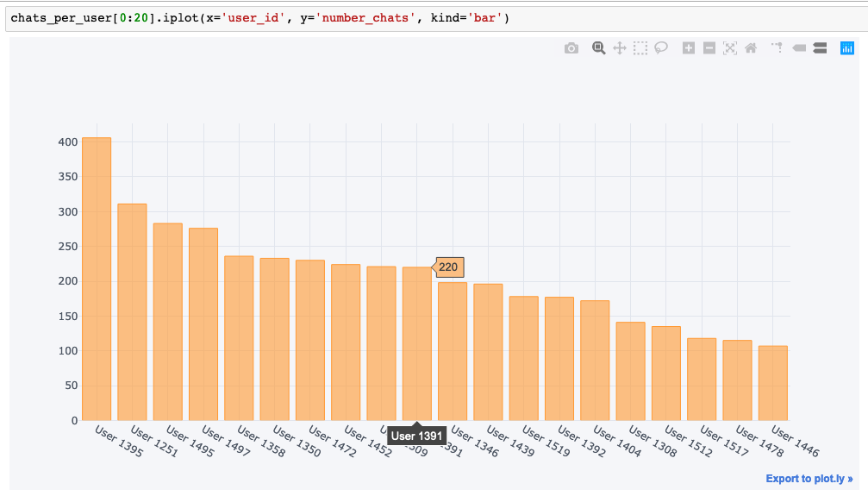Choose the Lasso Select tool
The height and width of the screenshot is (496, 868).
coord(661,48)
